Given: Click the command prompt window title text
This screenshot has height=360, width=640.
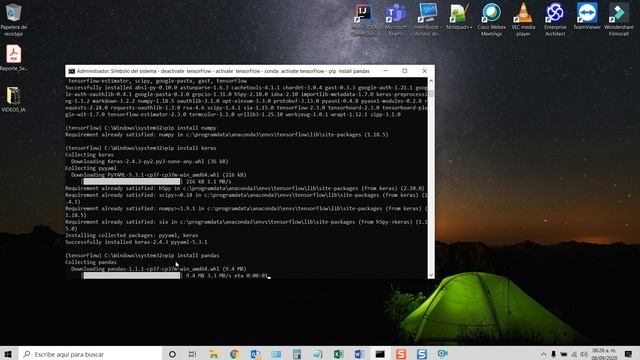Looking at the screenshot, I should click(x=223, y=71).
